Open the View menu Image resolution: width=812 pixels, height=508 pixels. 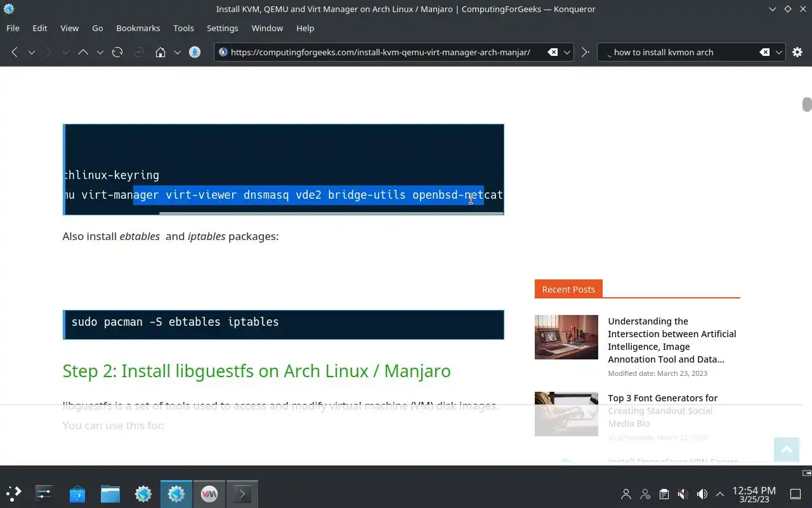tap(70, 28)
